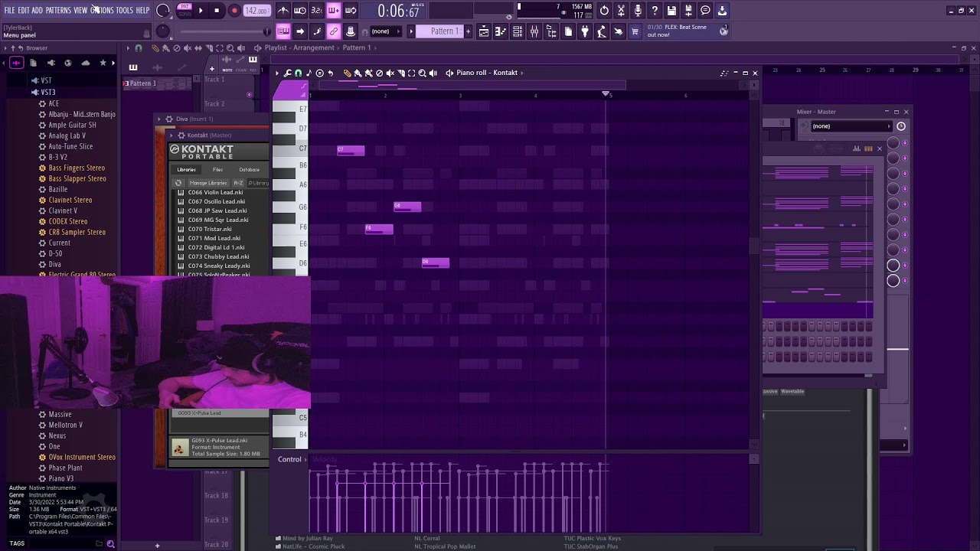Toggle Piano roll magnet snap icon
This screenshot has height=551, width=980.
(x=298, y=73)
